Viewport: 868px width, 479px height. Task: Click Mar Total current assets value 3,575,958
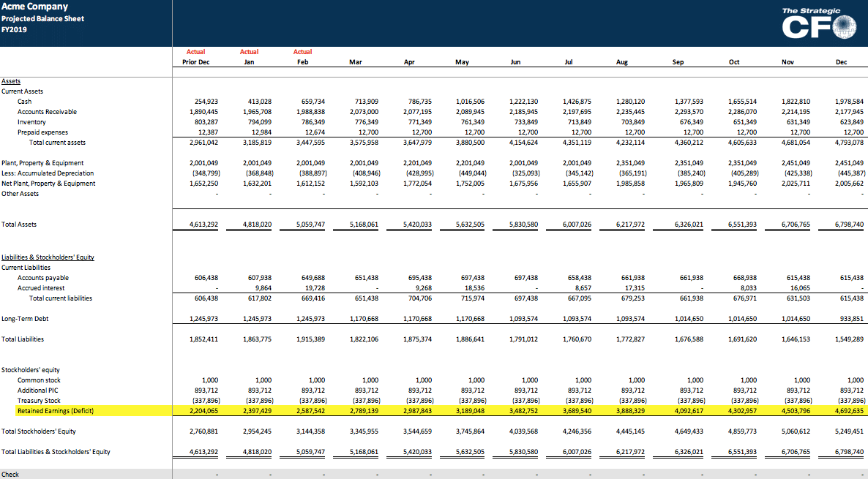pos(364,143)
